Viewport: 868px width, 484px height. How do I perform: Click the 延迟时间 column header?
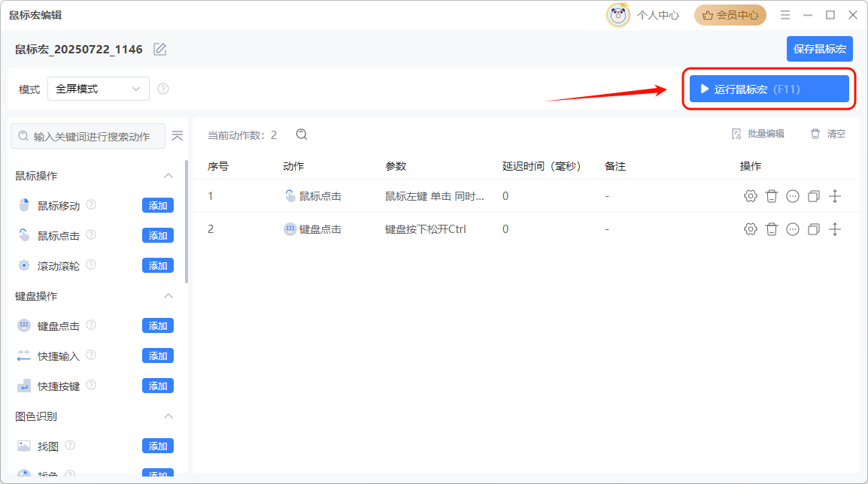point(542,166)
